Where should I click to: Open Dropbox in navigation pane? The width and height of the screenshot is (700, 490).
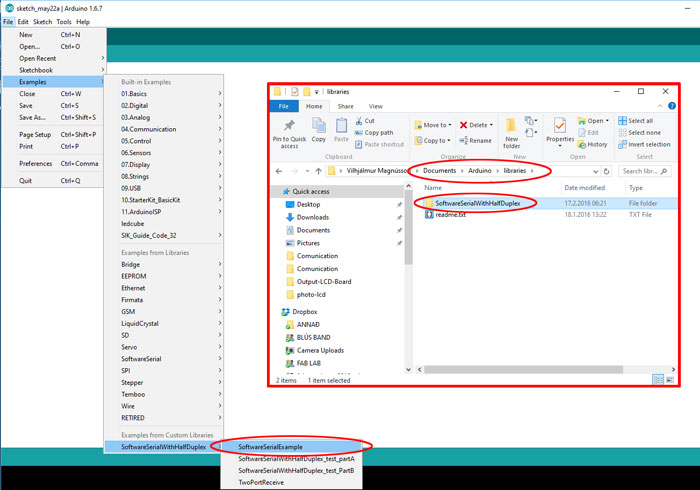click(305, 312)
